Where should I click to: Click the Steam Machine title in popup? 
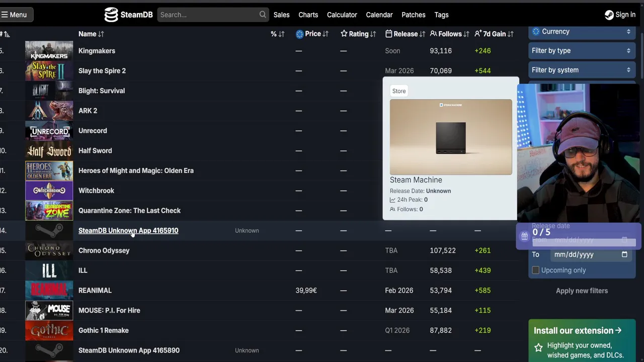tap(416, 180)
